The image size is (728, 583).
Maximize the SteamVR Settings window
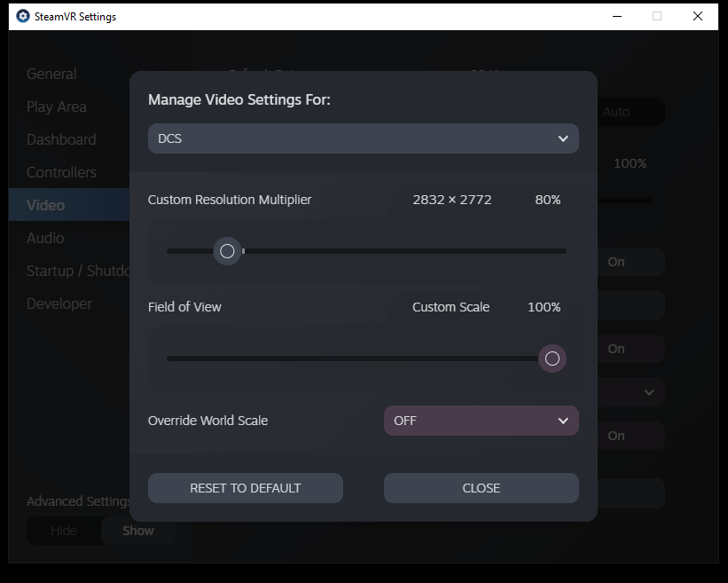pos(657,16)
